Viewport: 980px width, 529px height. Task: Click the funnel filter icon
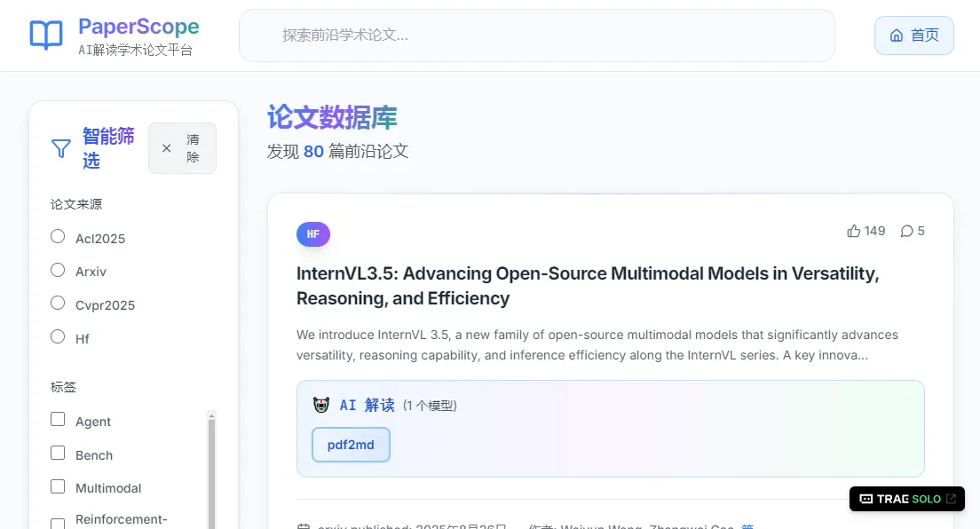(x=61, y=148)
